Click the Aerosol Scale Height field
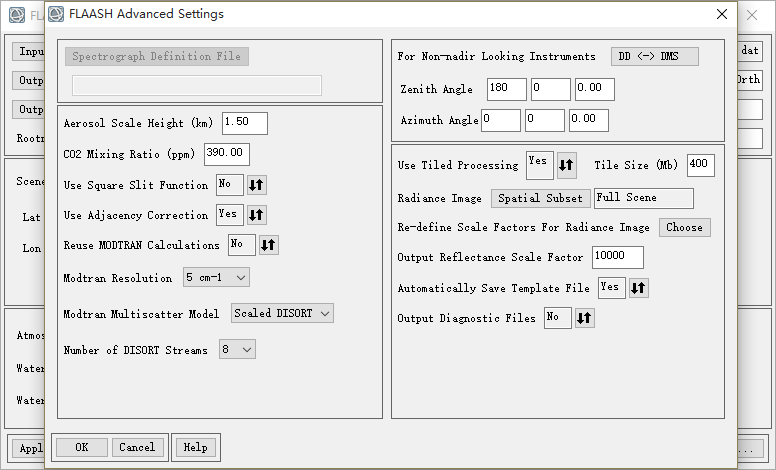This screenshot has height=470, width=776. point(245,123)
